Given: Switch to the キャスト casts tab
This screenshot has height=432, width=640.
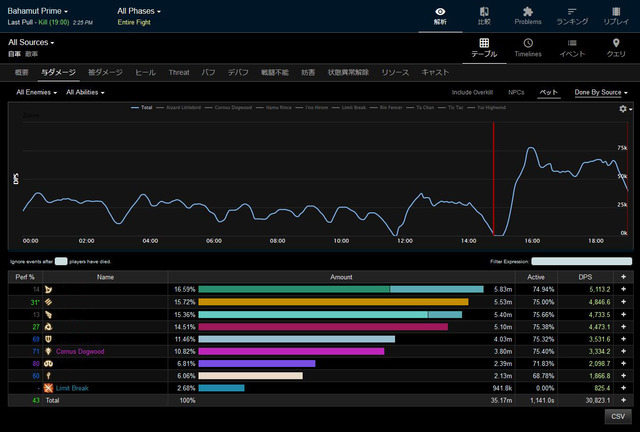Looking at the screenshot, I should [435, 72].
